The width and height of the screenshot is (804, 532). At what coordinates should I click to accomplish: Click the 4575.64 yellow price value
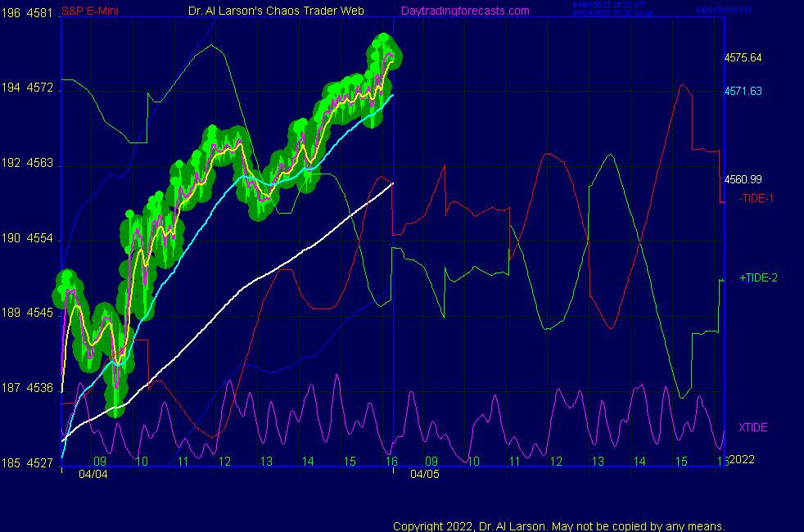point(743,57)
